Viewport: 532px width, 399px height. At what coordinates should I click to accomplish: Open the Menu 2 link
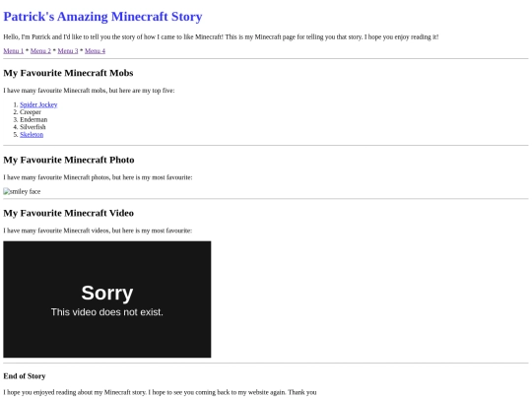(x=40, y=51)
